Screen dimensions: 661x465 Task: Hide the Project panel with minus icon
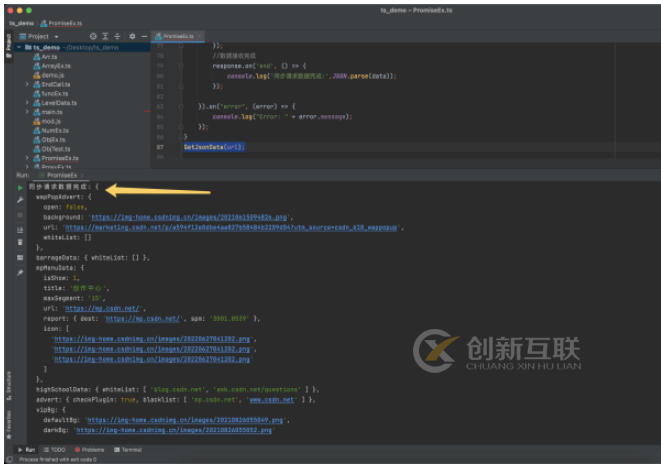144,36
